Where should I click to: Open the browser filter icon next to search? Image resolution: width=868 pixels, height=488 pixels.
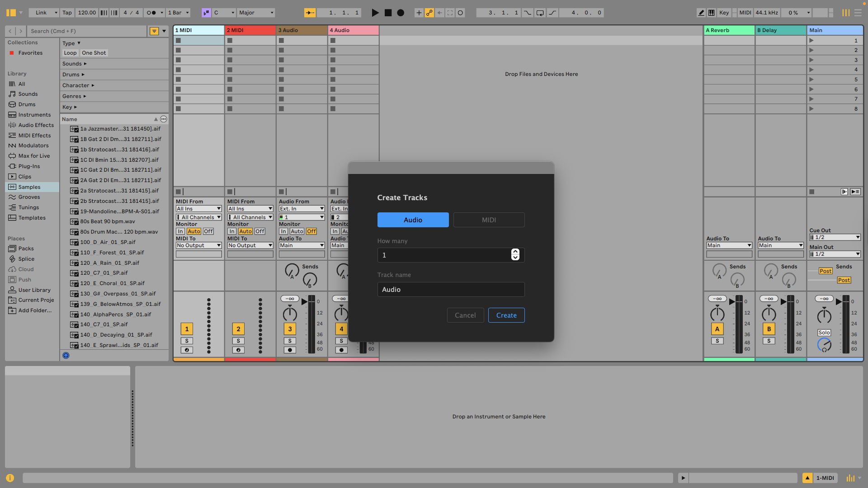pos(154,31)
